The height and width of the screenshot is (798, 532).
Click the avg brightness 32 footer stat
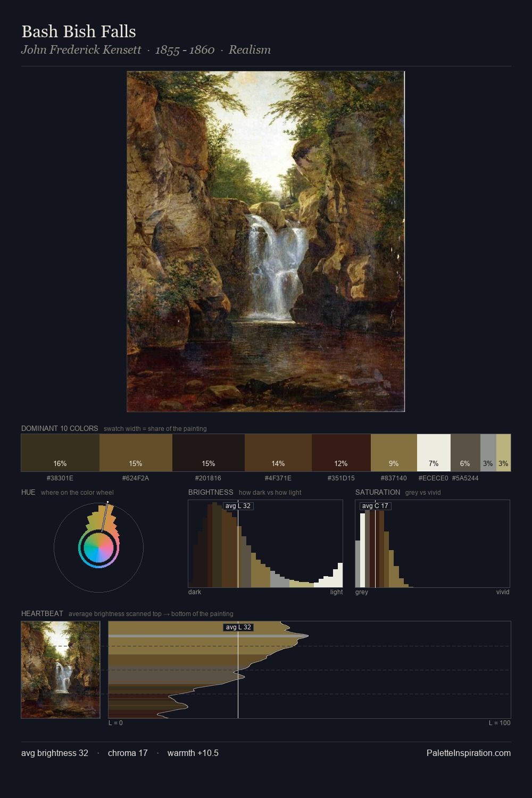pos(55,753)
